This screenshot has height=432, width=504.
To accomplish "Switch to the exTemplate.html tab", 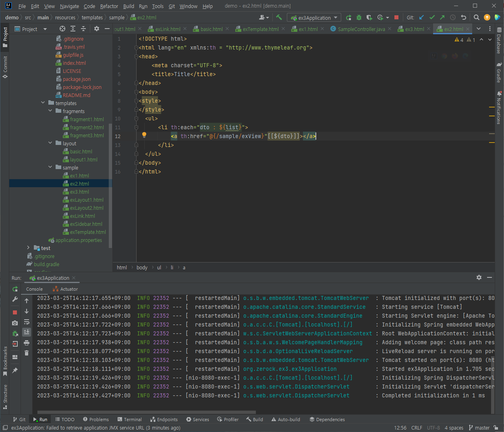I will coord(260,29).
